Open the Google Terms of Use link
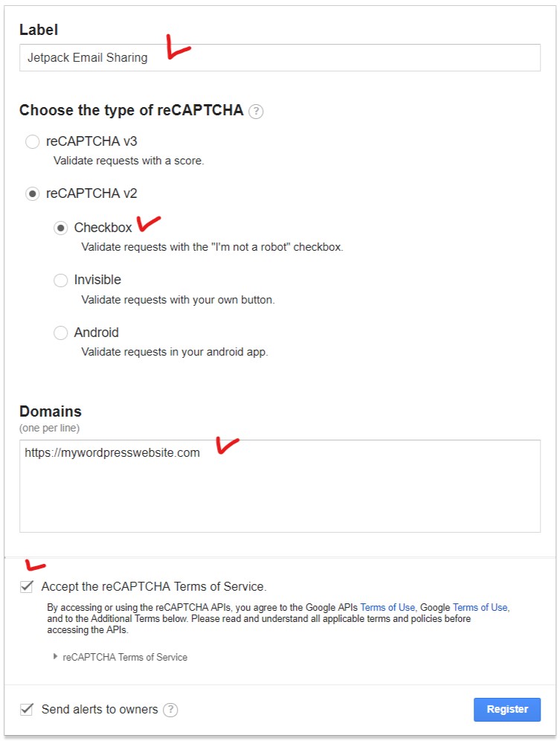The image size is (560, 741). [480, 607]
